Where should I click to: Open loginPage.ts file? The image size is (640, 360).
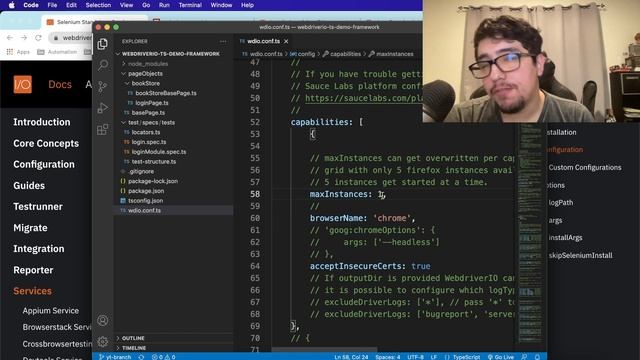click(x=152, y=103)
